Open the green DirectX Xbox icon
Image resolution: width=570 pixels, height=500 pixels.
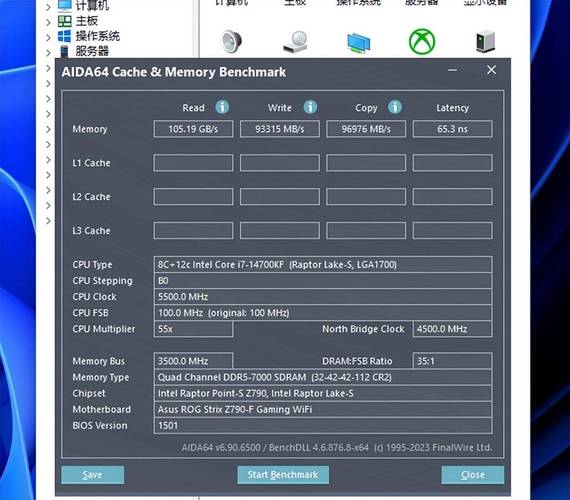(x=422, y=42)
